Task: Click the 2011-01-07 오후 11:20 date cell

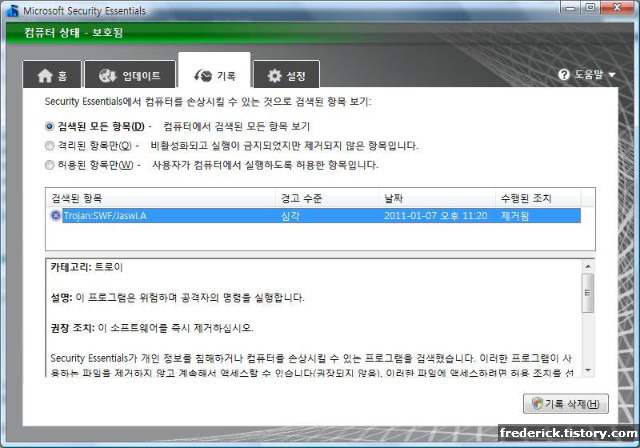Action: [436, 215]
